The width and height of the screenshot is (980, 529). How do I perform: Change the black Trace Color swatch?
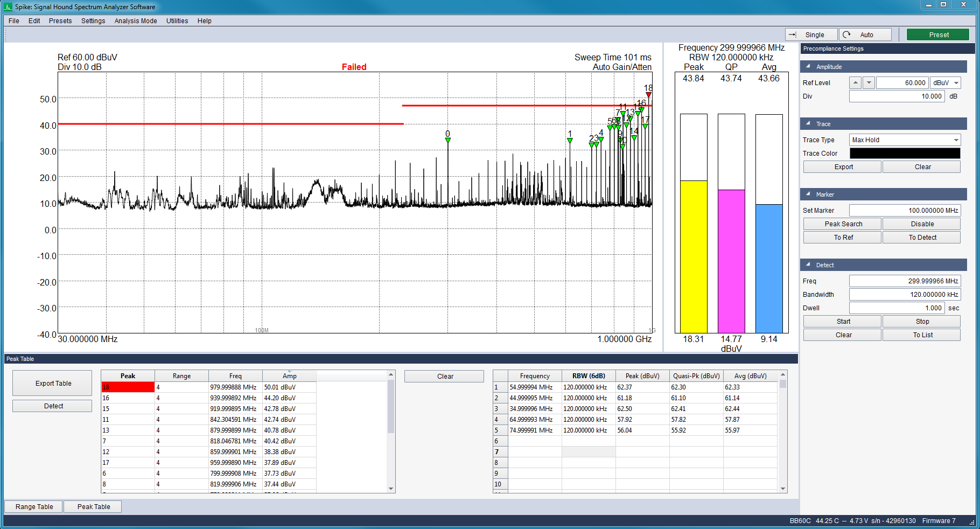[904, 153]
